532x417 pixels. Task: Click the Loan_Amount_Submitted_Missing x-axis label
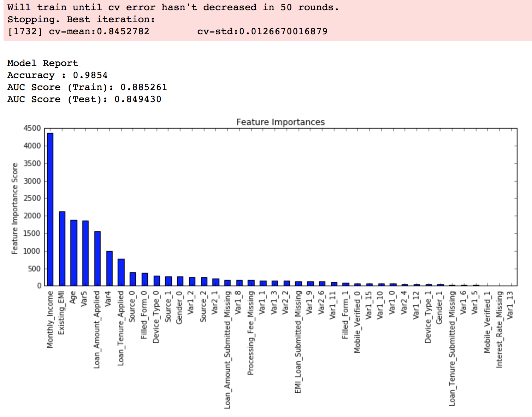click(227, 350)
